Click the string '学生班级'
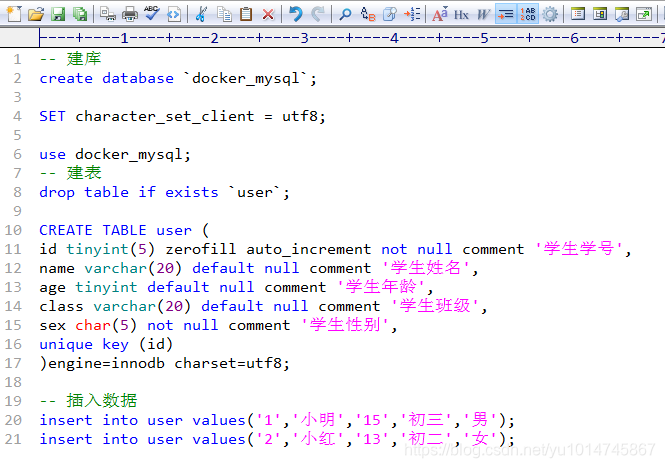665x468 pixels. pyautogui.click(x=435, y=305)
